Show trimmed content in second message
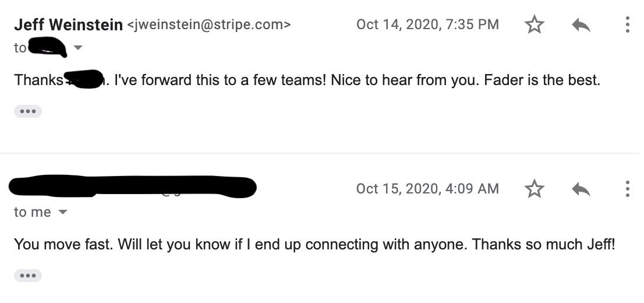644x303 pixels. point(28,276)
